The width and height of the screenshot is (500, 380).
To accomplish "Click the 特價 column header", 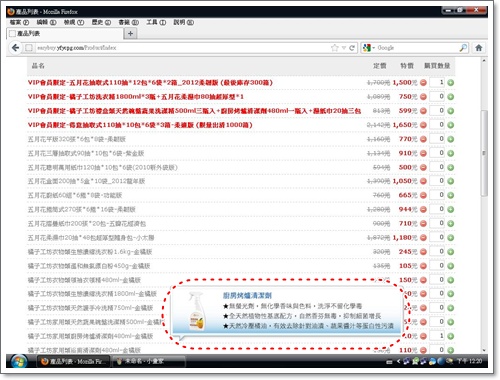I will click(x=407, y=66).
